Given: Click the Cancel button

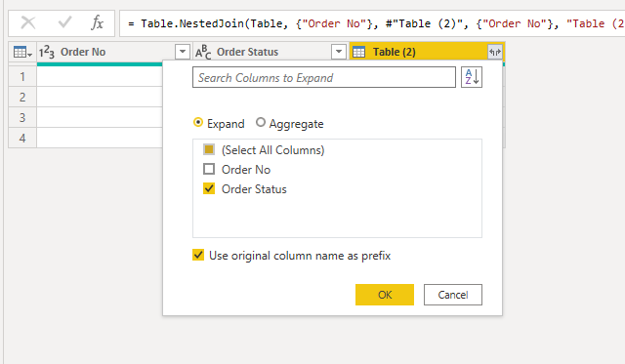Looking at the screenshot, I should click(453, 295).
